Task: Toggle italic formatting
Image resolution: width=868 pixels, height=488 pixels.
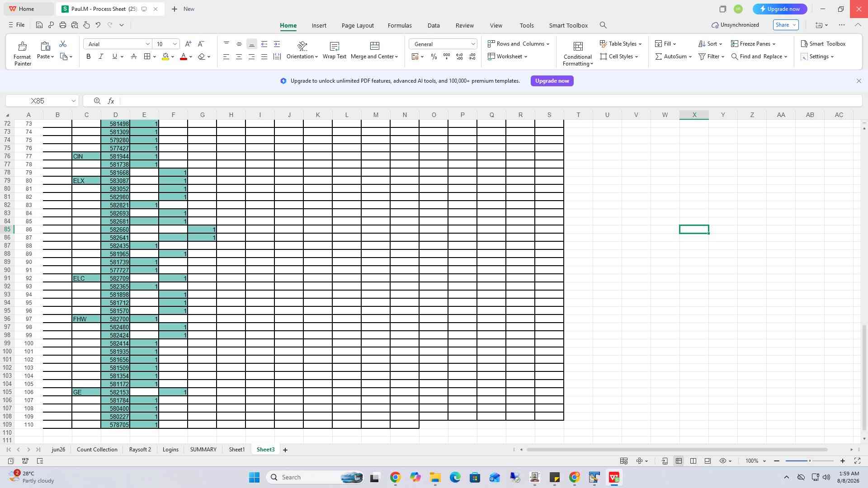Action: [101, 56]
